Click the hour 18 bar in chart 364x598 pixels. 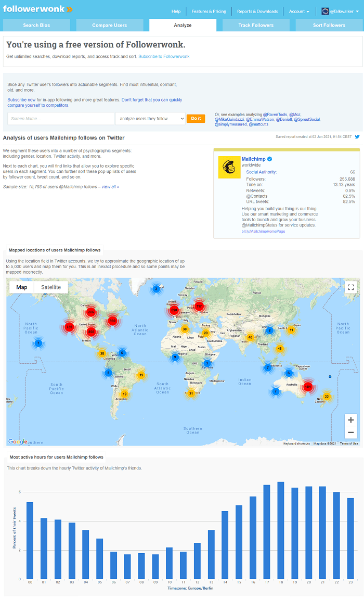(281, 530)
